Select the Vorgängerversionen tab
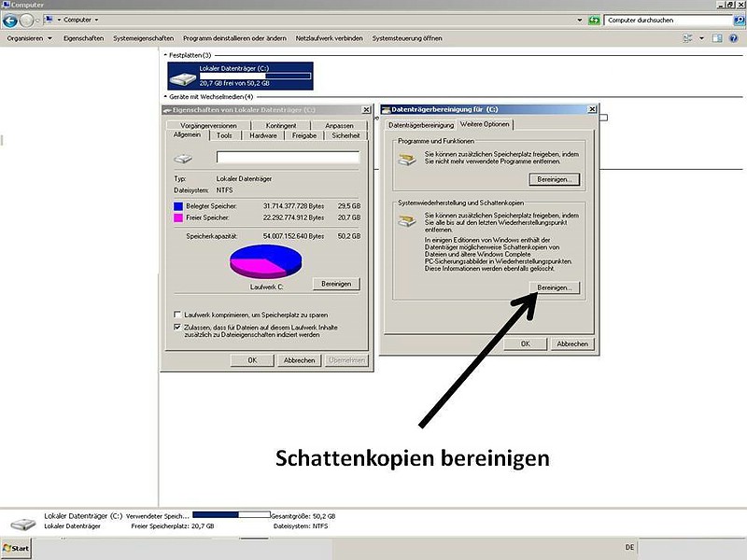The image size is (747, 560). [x=208, y=126]
